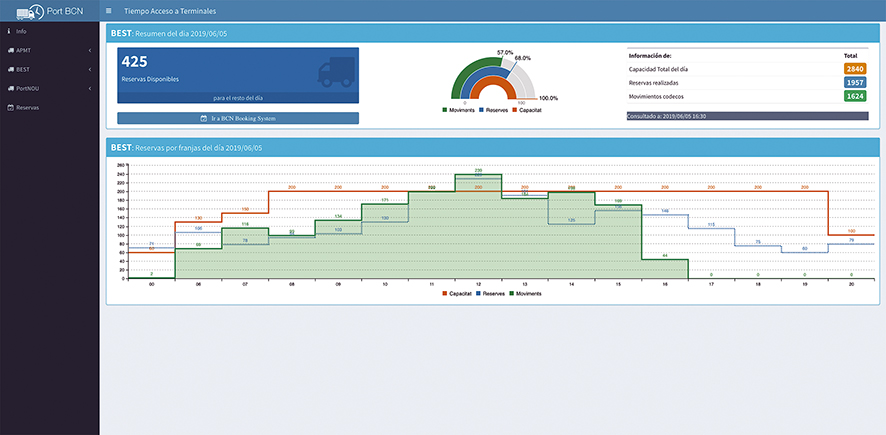Click the calendar icon on the Booking System button

coord(203,119)
